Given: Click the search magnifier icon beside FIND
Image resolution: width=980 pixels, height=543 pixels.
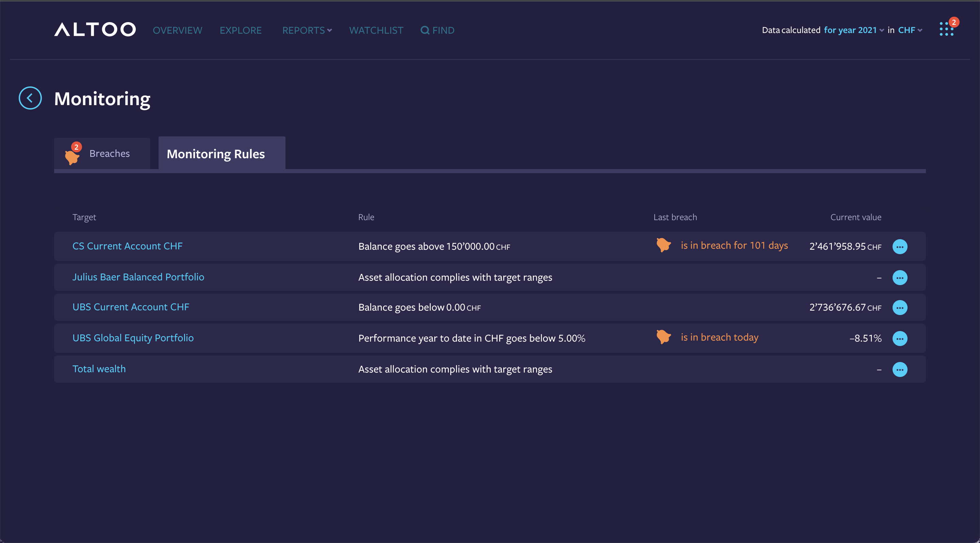Looking at the screenshot, I should (x=425, y=30).
